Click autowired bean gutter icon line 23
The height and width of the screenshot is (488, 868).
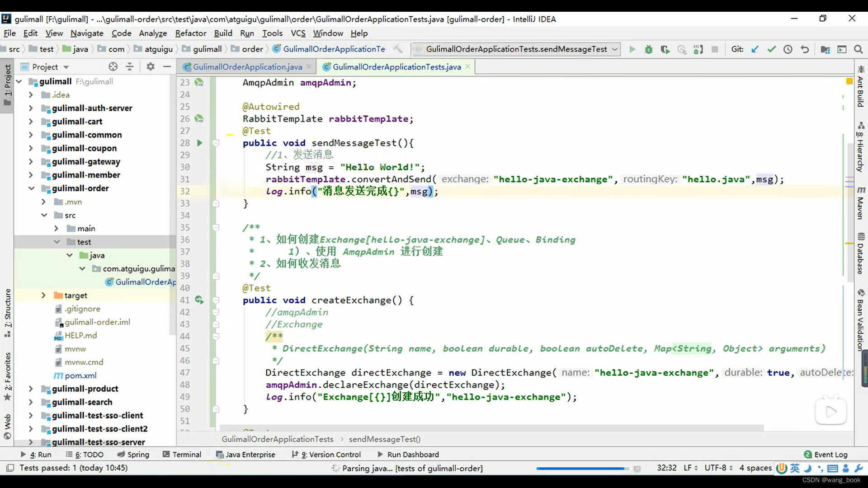pos(199,82)
